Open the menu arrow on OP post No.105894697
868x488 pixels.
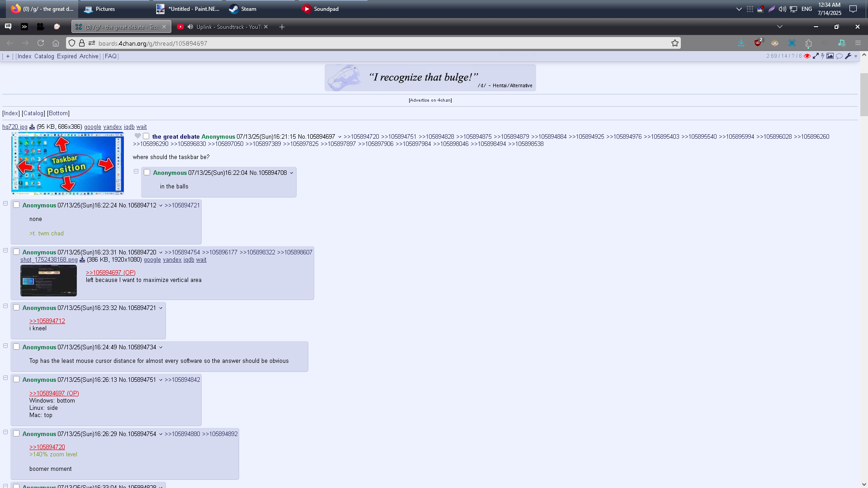340,137
